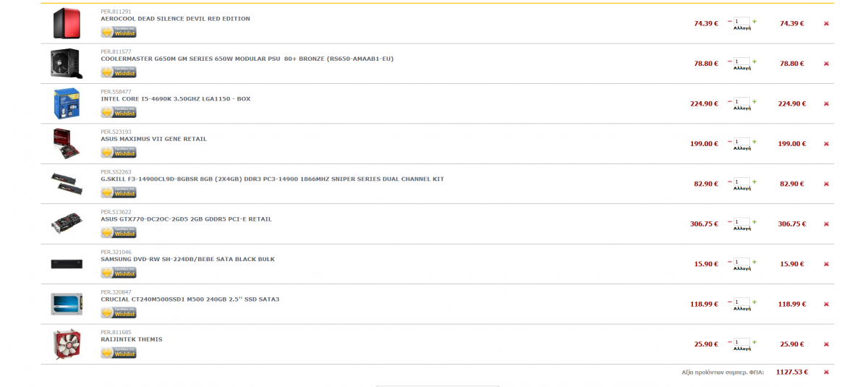Open Asus GTX770-DC2OC-2GD5 product link
868x387 pixels.
187,219
